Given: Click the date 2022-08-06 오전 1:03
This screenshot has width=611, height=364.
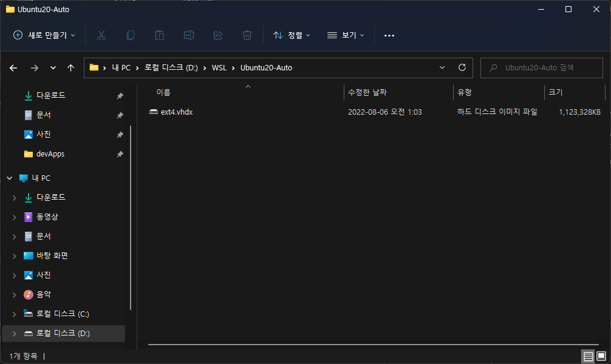Looking at the screenshot, I should pyautogui.click(x=384, y=112).
